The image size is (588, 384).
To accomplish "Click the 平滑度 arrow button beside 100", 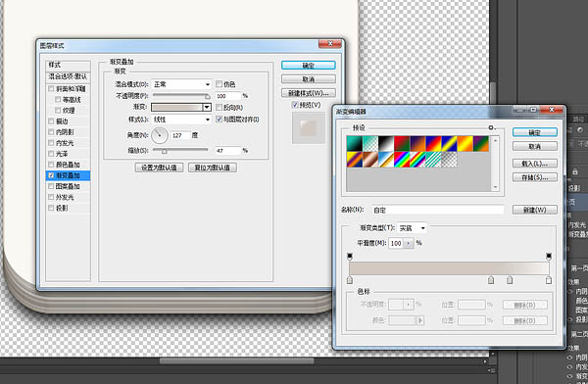I will click(x=409, y=243).
